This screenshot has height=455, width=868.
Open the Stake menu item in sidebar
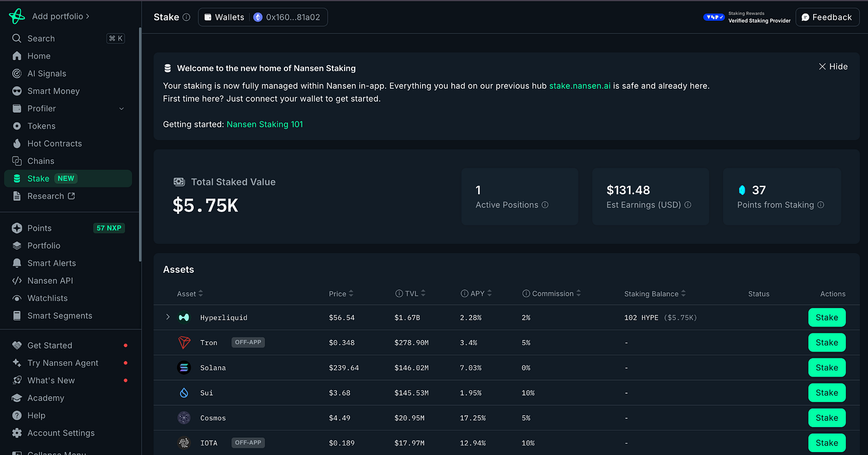coord(68,179)
